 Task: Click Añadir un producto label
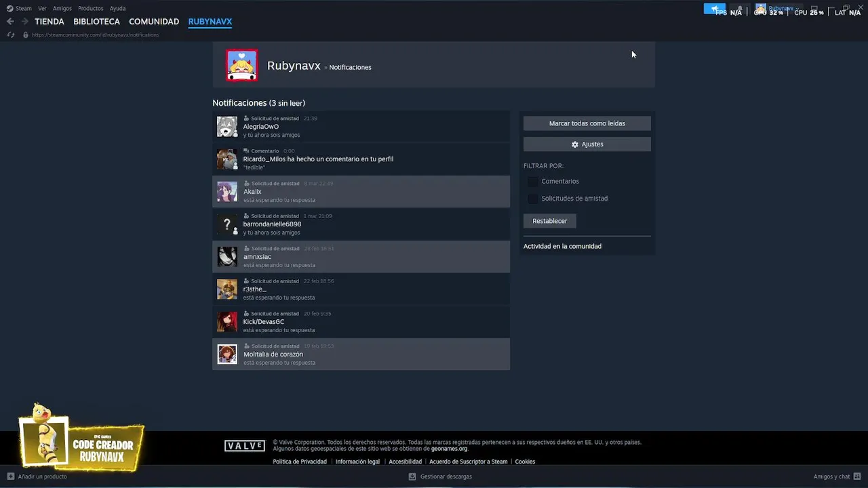pos(43,476)
